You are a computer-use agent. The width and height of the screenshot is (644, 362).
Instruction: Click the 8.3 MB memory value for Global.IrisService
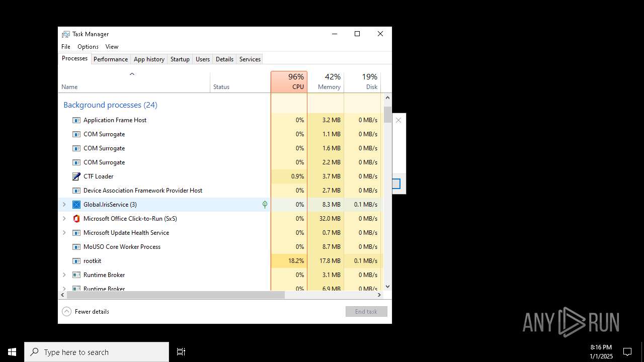pyautogui.click(x=332, y=205)
